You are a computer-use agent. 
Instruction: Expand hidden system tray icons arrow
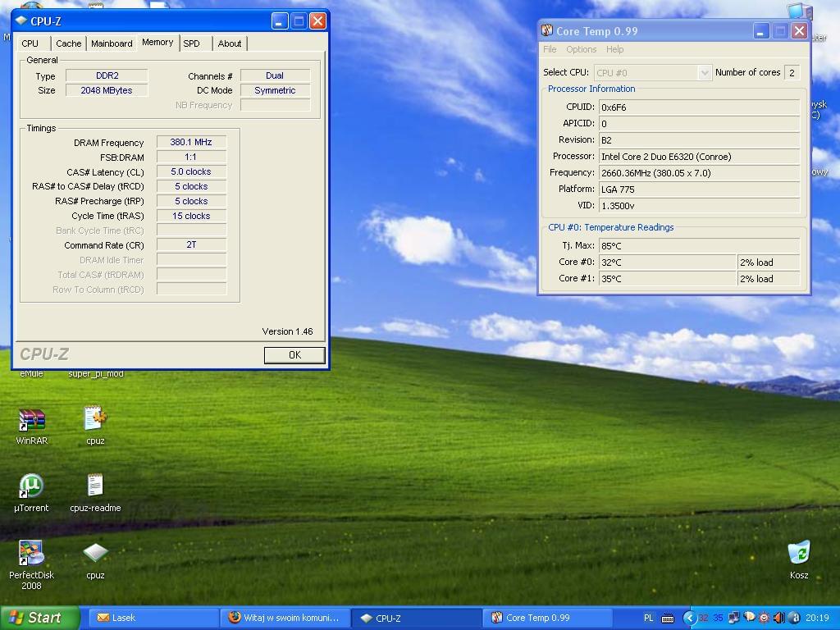689,618
